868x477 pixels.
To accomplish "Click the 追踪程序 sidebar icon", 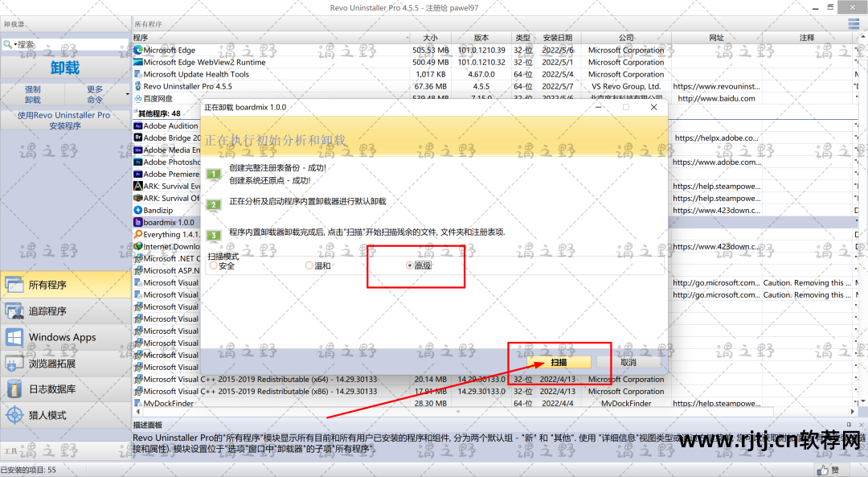I will (x=14, y=310).
